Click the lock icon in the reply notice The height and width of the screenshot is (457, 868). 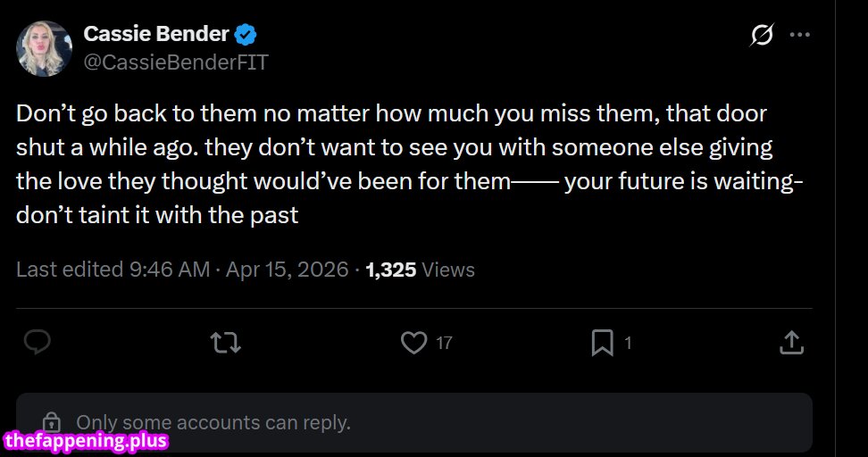(53, 422)
